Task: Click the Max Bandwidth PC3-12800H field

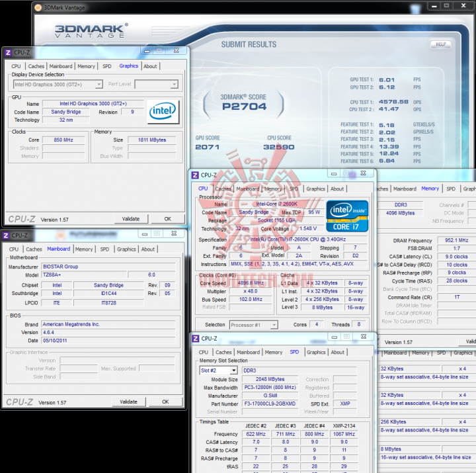Action: coord(270,388)
